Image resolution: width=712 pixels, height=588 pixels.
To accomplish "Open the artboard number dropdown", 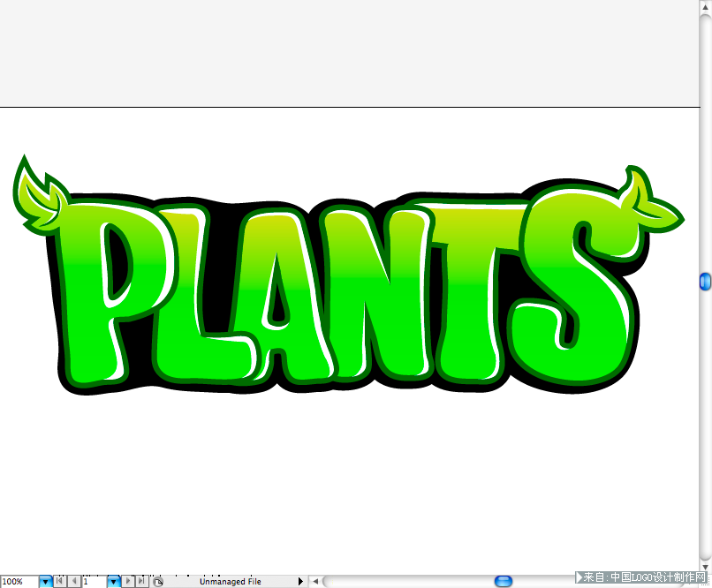I will tap(114, 581).
